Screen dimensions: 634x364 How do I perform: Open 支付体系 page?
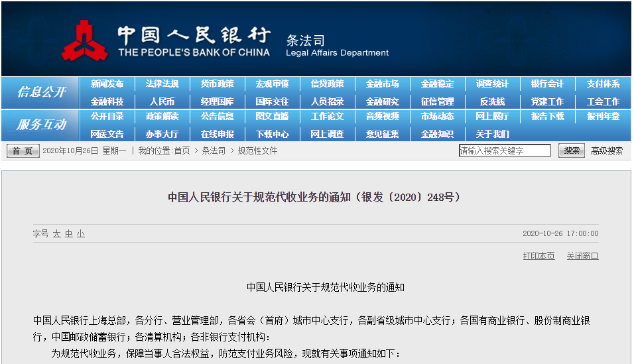(x=603, y=84)
